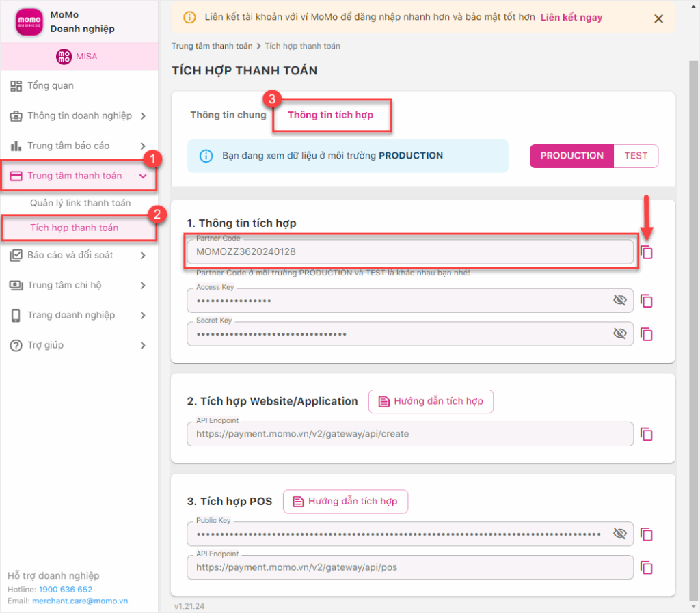Expand Trung tâm chi hộ arrow
Viewport: 700px width, 613px height.
(x=143, y=286)
